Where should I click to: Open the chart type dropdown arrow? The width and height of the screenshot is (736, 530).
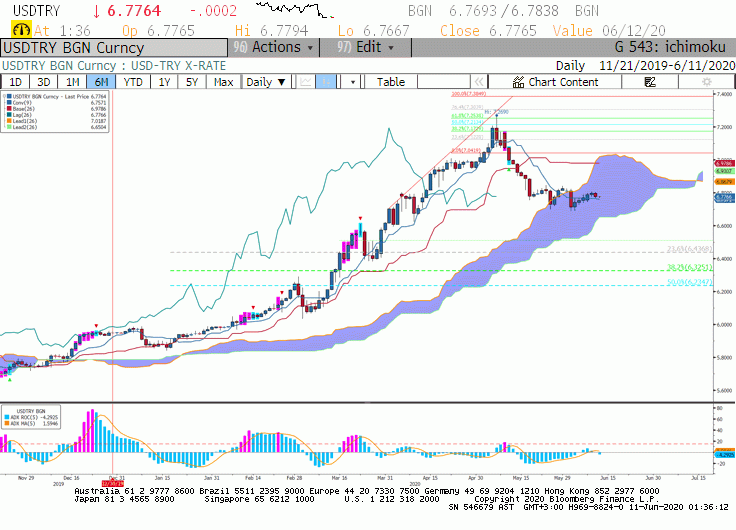click(x=353, y=82)
